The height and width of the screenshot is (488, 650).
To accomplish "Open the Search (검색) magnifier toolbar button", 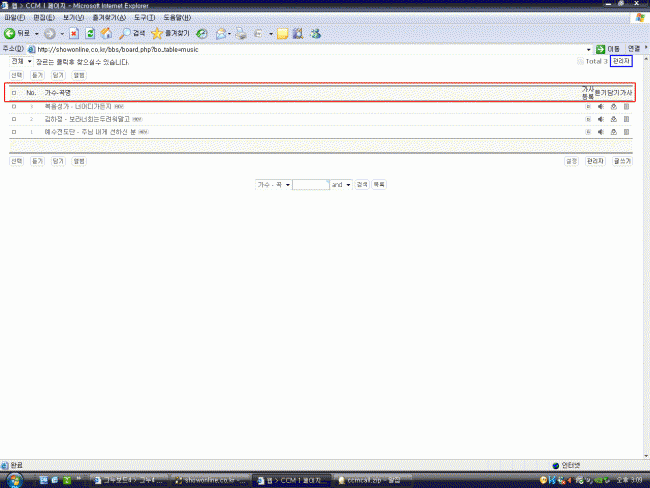I will point(132,34).
